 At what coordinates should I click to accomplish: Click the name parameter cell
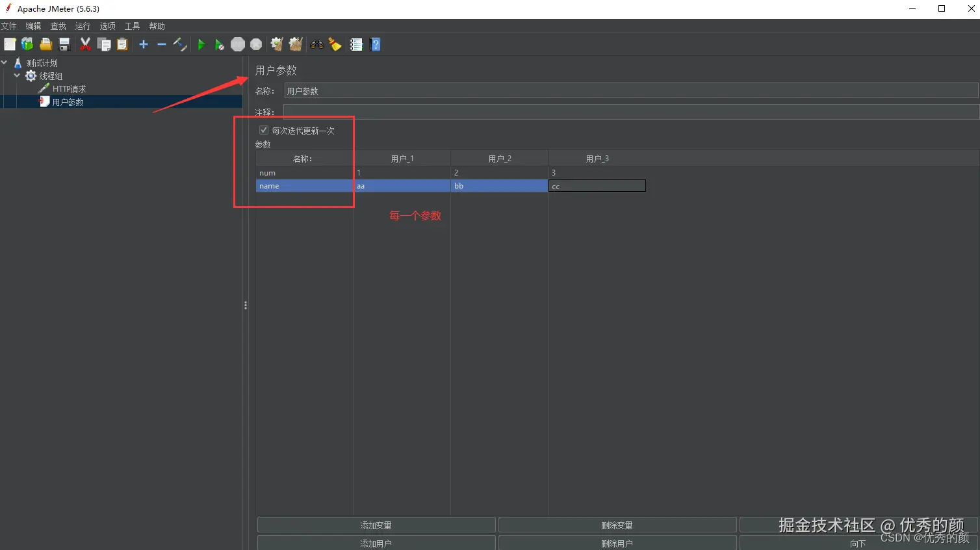[304, 186]
